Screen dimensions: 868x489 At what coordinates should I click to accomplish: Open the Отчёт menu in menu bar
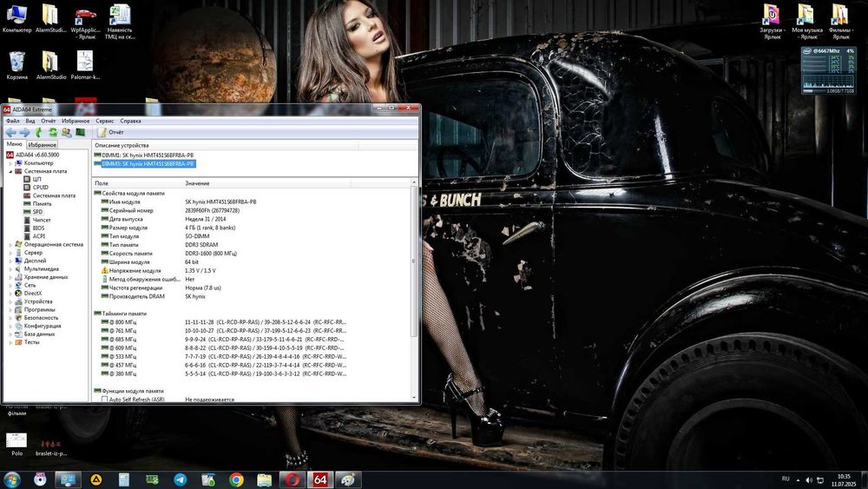click(48, 121)
